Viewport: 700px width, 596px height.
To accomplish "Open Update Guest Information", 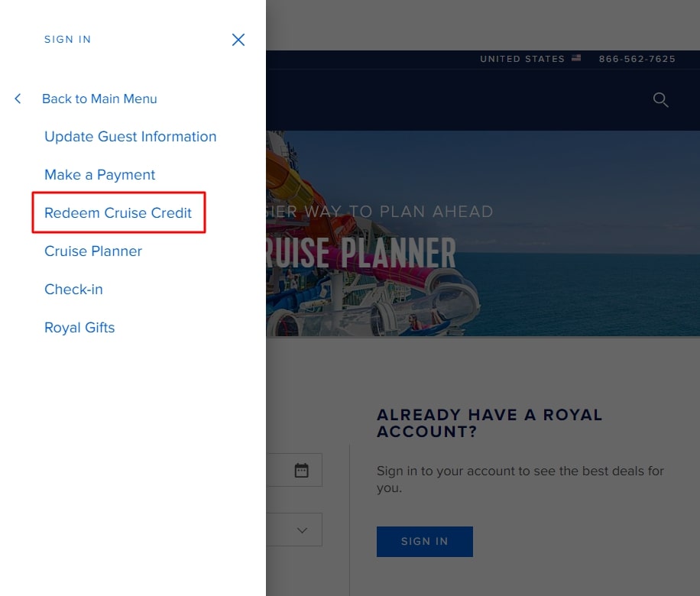I will (131, 137).
